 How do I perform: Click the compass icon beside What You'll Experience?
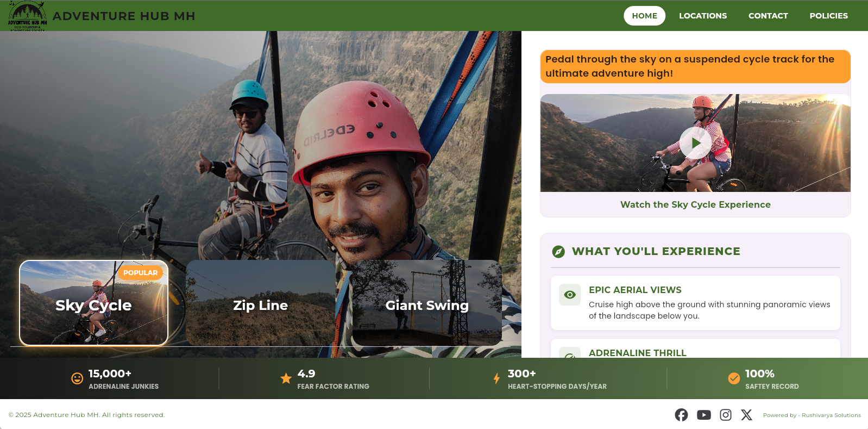[x=558, y=252]
